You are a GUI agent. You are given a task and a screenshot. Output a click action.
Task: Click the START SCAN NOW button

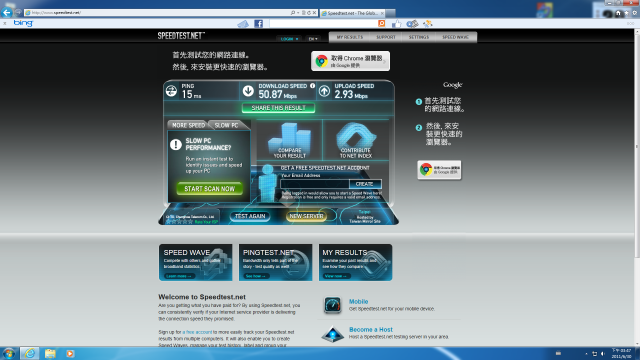pos(209,189)
